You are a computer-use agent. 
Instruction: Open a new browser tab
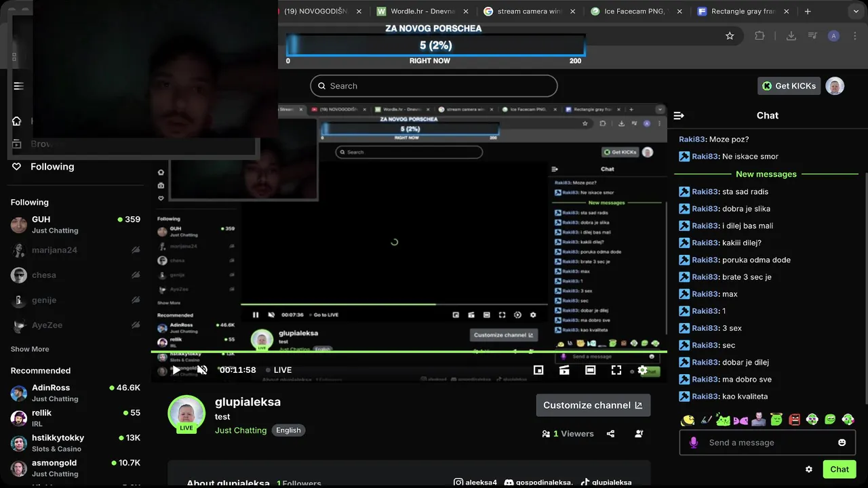coord(807,11)
